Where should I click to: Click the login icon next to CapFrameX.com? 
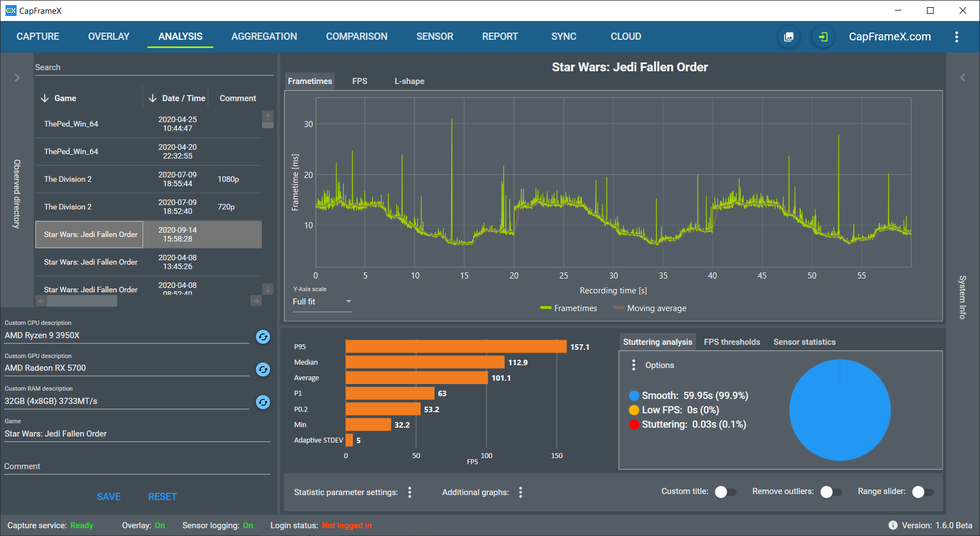[x=823, y=37]
